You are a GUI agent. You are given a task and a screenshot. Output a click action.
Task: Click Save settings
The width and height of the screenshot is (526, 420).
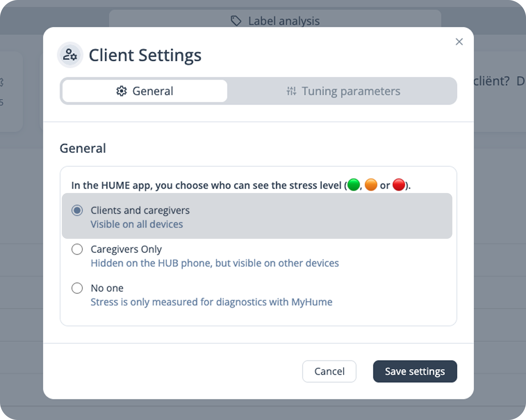coord(415,371)
